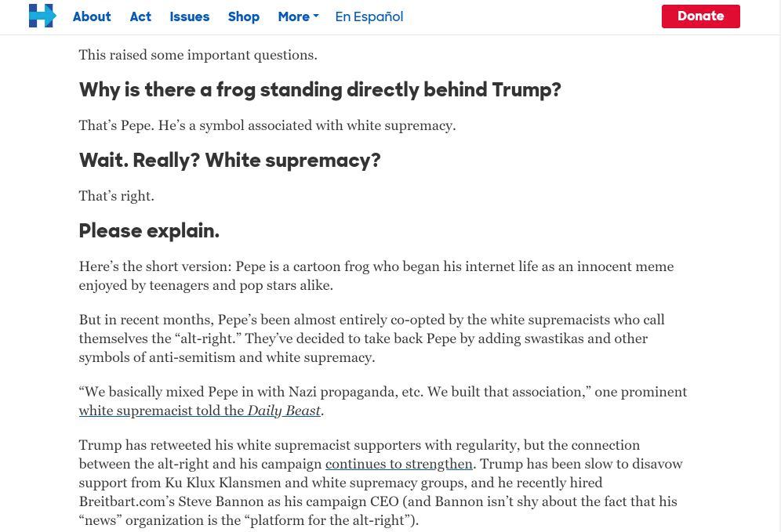The height and width of the screenshot is (532, 781).
Task: Click the paragraph about the alt-right co-opting Pepe
Action: (372, 338)
